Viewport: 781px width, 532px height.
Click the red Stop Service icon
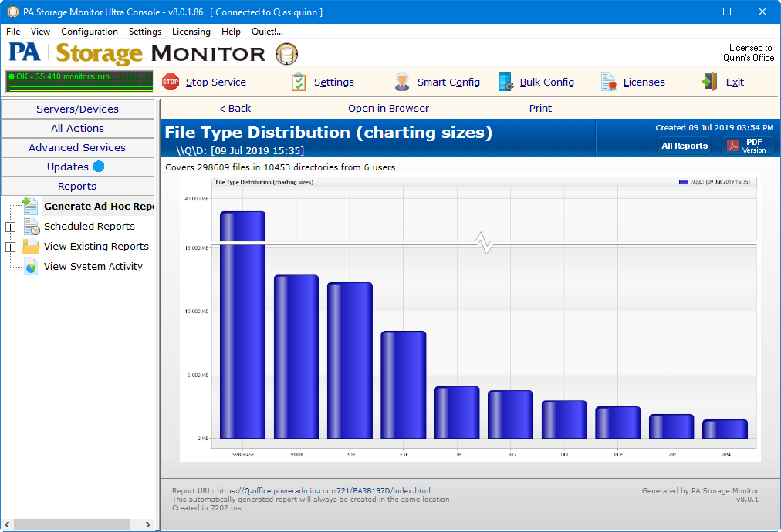(x=171, y=82)
